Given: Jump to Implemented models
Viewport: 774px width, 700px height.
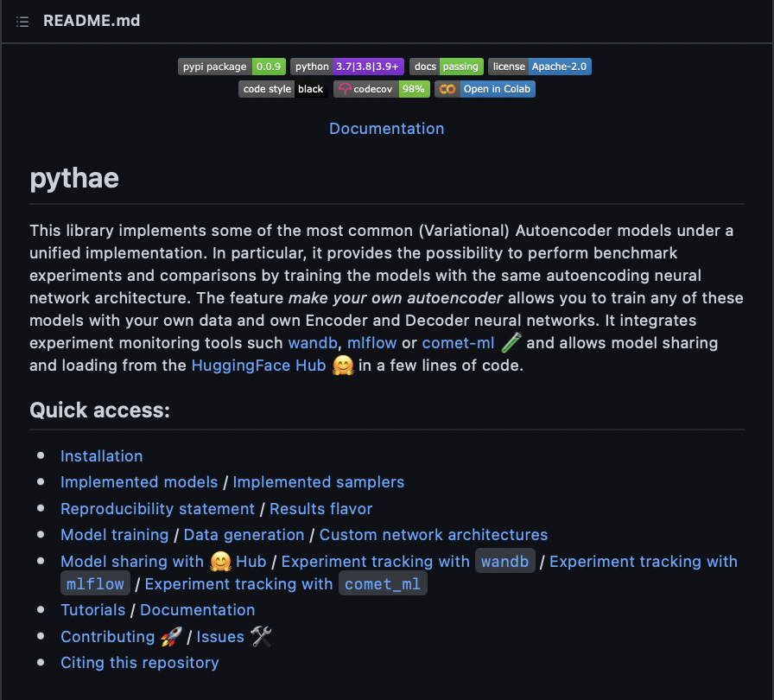Looking at the screenshot, I should (x=139, y=482).
